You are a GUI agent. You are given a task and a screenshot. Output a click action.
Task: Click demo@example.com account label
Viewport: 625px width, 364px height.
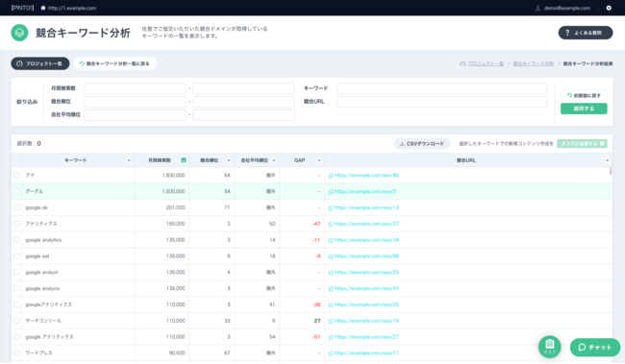pos(566,8)
